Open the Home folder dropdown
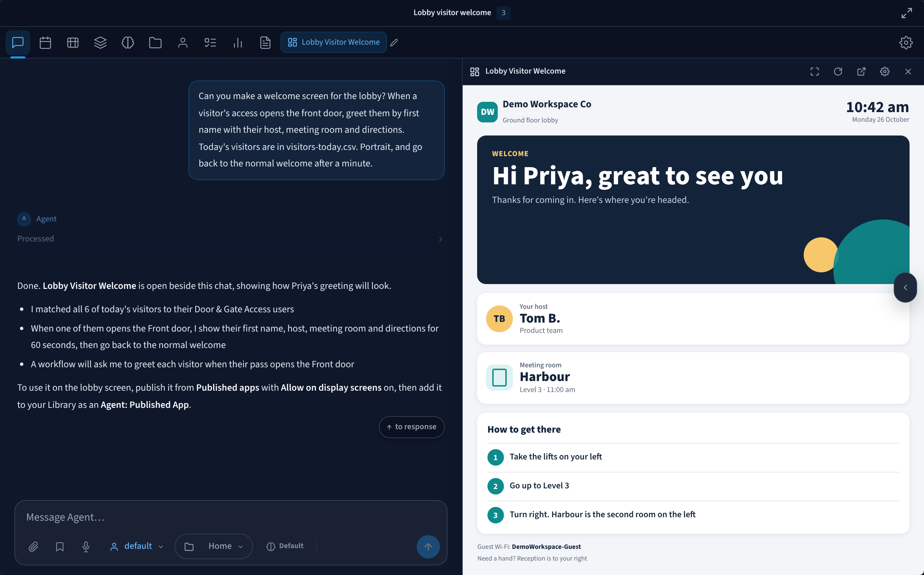The height and width of the screenshot is (575, 924). tap(213, 546)
